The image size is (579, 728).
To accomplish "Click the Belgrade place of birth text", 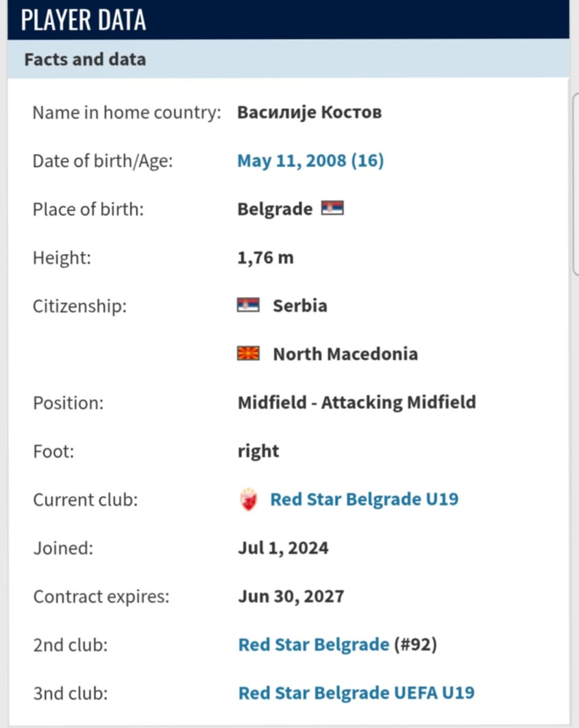I will (x=274, y=209).
